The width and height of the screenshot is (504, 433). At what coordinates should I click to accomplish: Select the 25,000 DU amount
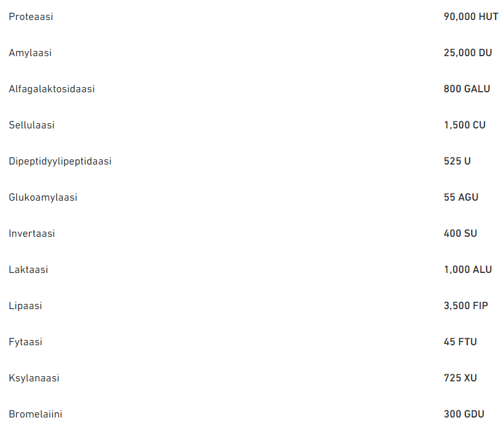tap(468, 53)
